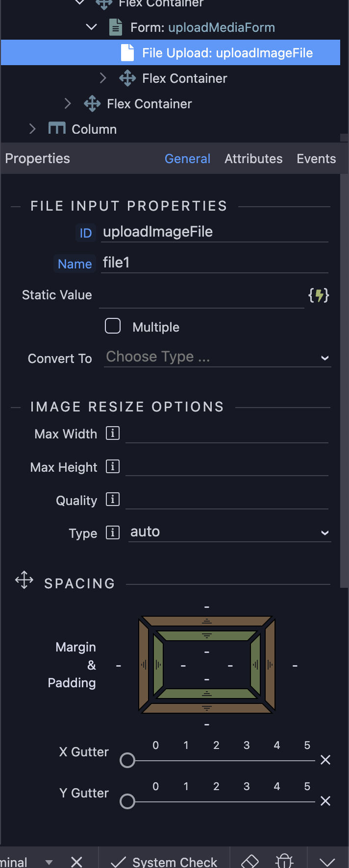
Task: Expand the Column tree node
Action: point(33,129)
